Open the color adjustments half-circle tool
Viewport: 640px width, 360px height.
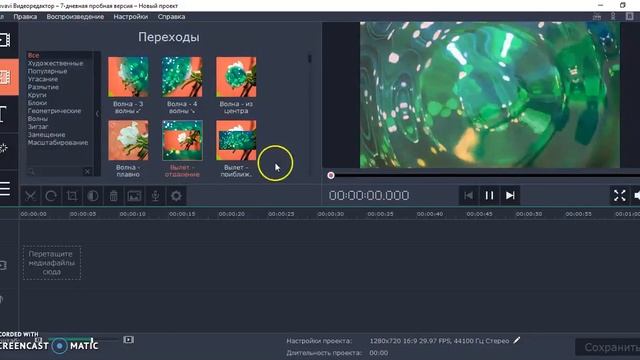click(x=93, y=196)
